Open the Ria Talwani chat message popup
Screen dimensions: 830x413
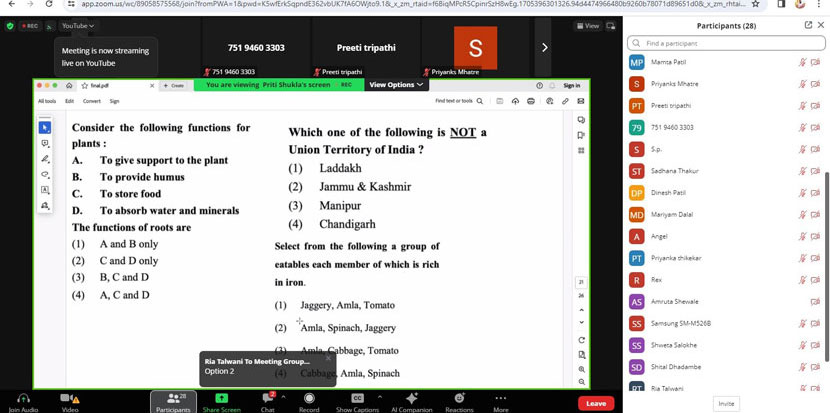[x=267, y=369]
